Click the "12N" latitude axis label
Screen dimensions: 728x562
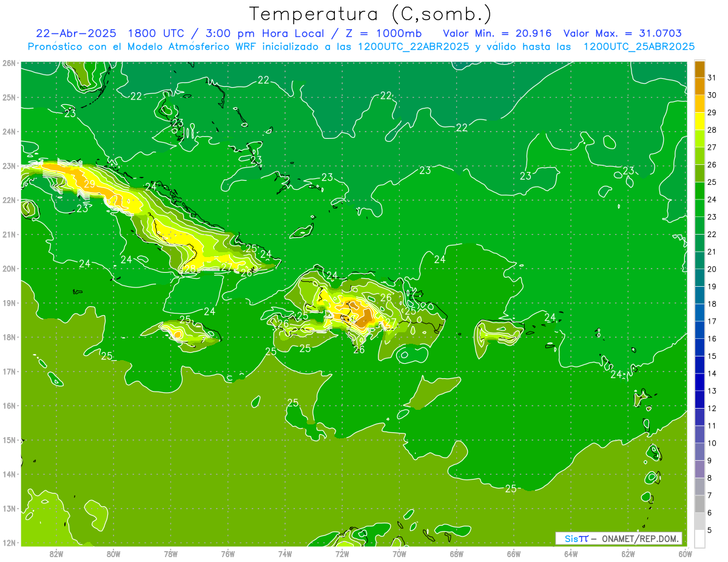point(9,543)
